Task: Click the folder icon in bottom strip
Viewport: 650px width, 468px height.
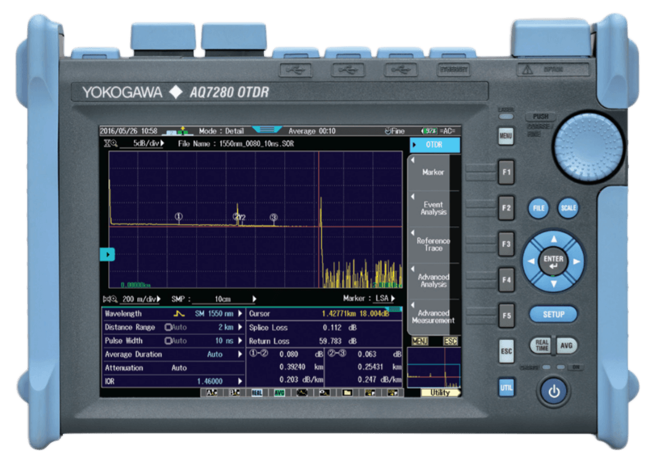Action: coord(347,393)
